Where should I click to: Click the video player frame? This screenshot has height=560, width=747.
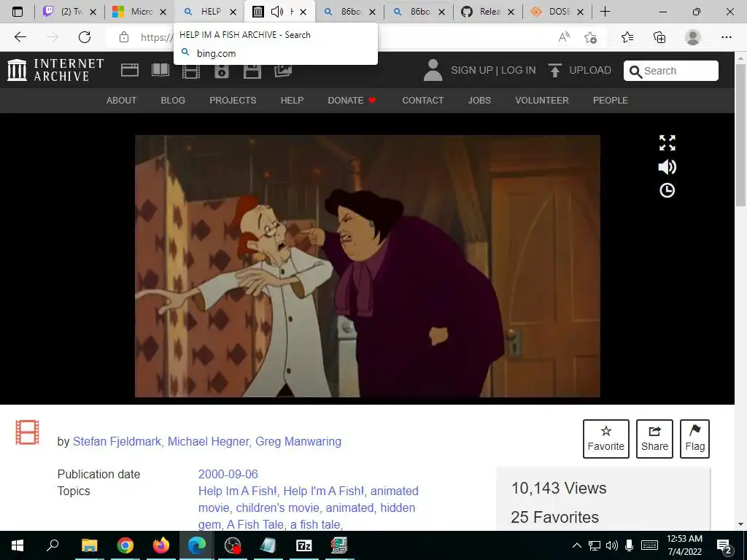[368, 266]
